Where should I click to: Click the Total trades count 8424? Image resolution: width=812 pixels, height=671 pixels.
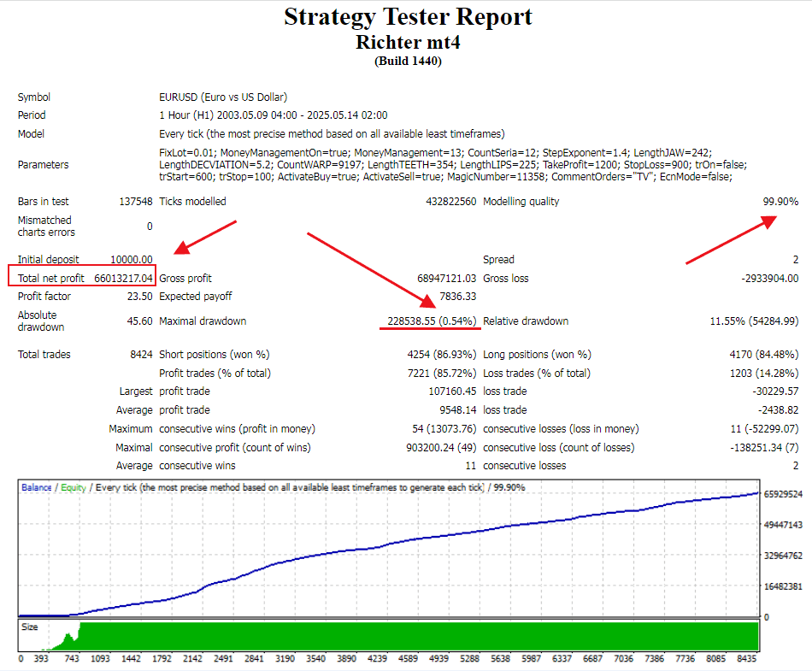tap(139, 355)
